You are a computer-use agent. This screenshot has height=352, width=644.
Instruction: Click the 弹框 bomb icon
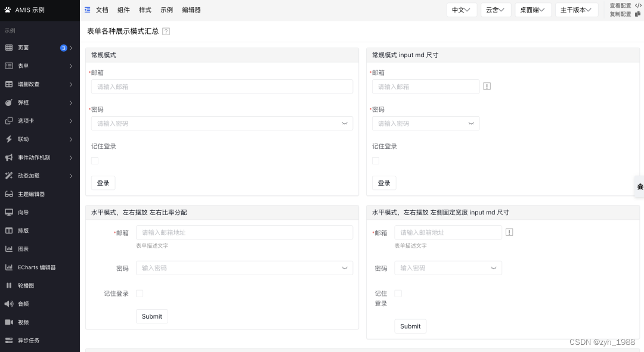8,102
